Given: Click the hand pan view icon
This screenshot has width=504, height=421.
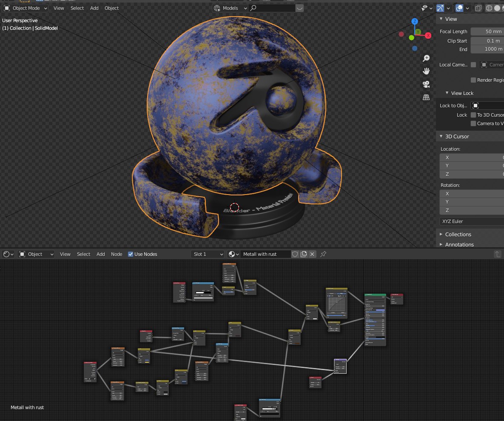Looking at the screenshot, I should click(426, 71).
